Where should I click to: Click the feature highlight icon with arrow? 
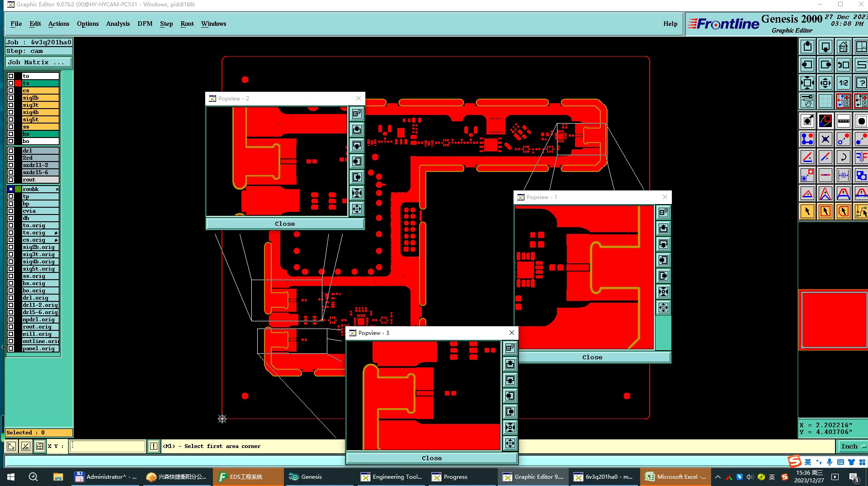[x=807, y=121]
